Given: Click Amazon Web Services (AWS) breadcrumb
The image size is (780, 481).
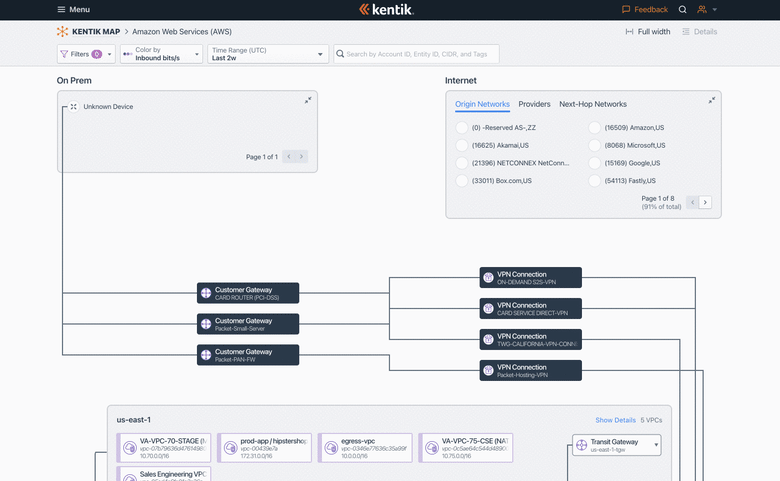Looking at the screenshot, I should click(x=182, y=31).
